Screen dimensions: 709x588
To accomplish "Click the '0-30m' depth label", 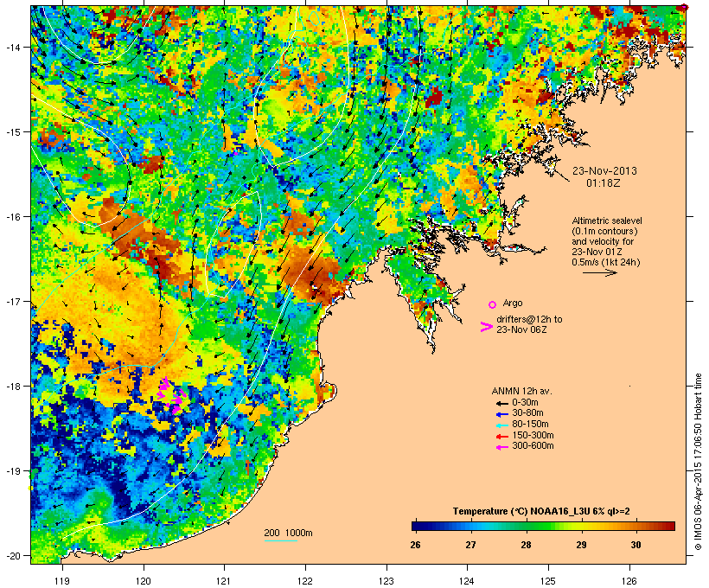I will [525, 403].
